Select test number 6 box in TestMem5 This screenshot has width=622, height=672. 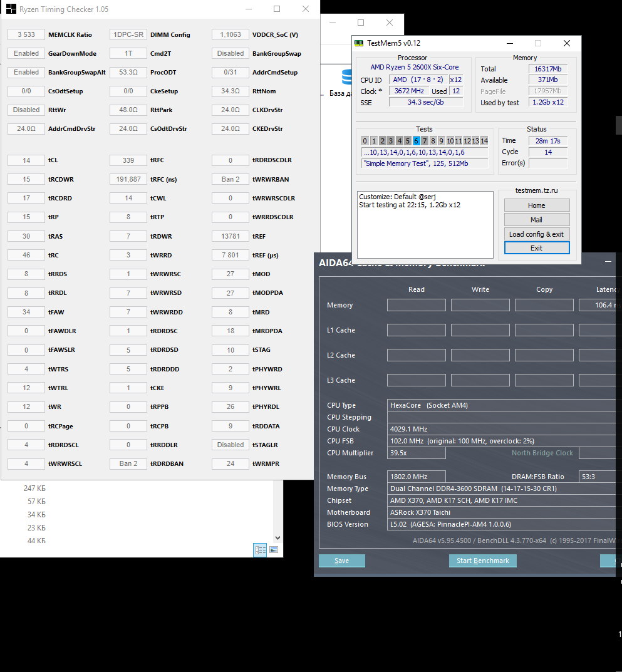[x=416, y=141]
